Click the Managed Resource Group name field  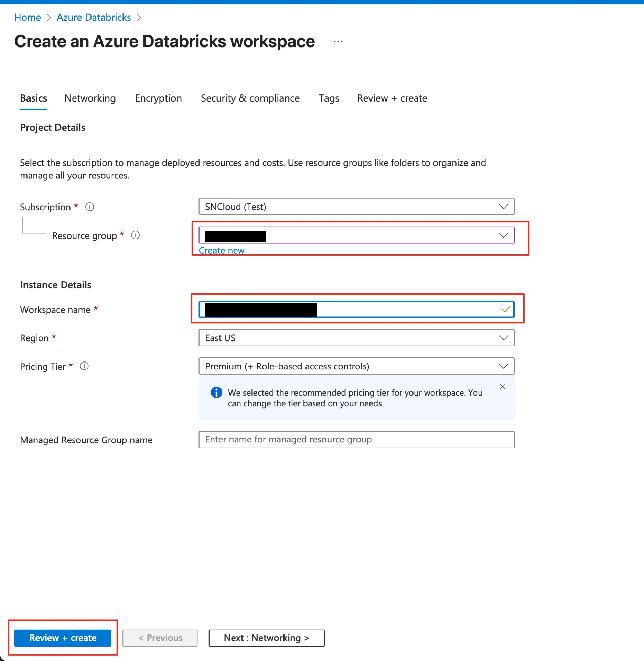(356, 439)
